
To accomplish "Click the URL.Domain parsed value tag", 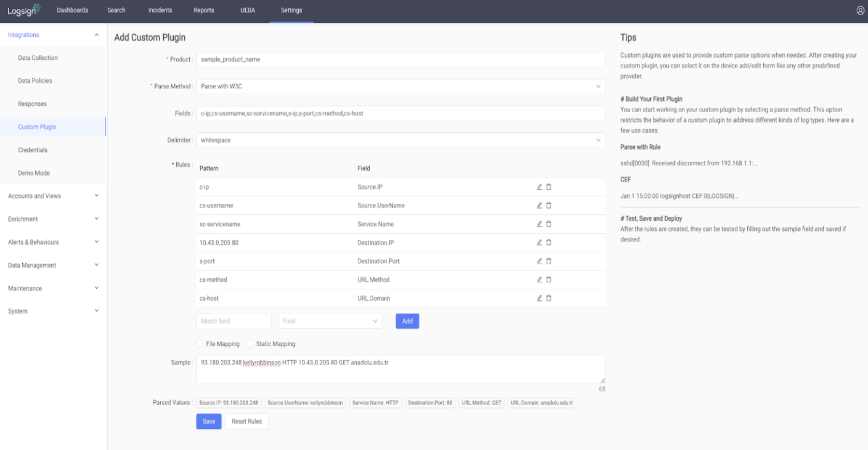I will (x=542, y=403).
